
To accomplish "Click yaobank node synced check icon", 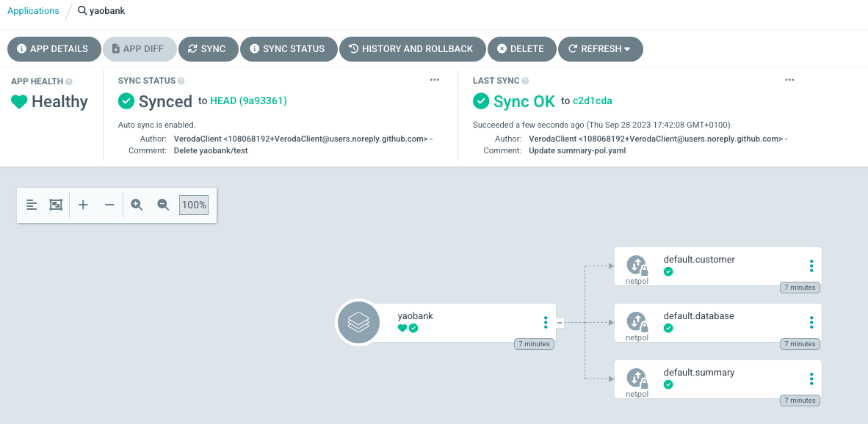I will click(413, 329).
